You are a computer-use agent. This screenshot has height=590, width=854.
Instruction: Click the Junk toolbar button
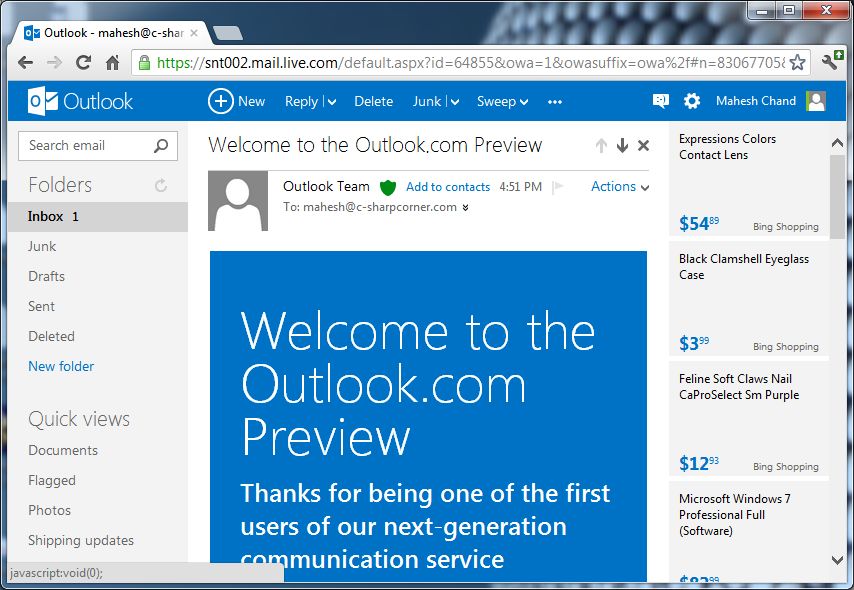426,101
